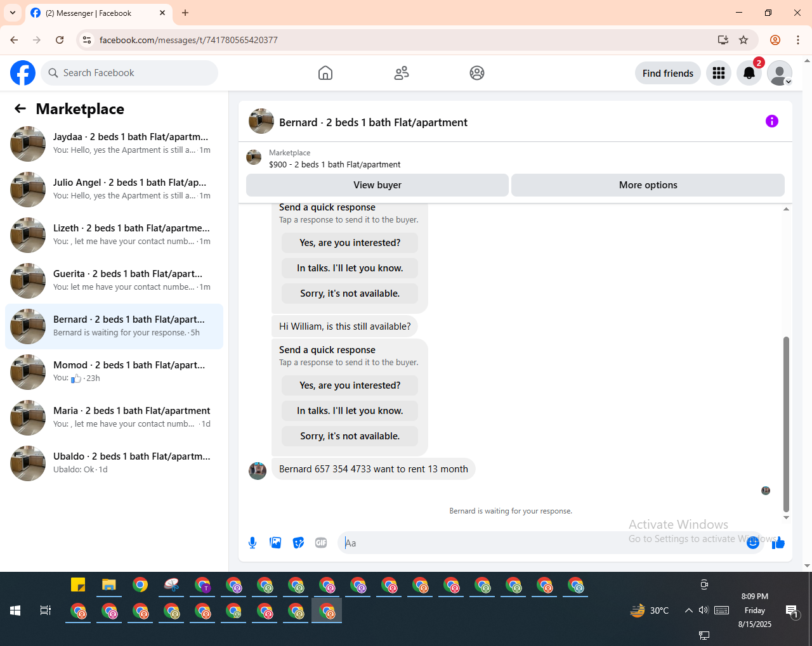This screenshot has width=812, height=646.
Task: Open the Windows Start menu
Action: click(15, 610)
